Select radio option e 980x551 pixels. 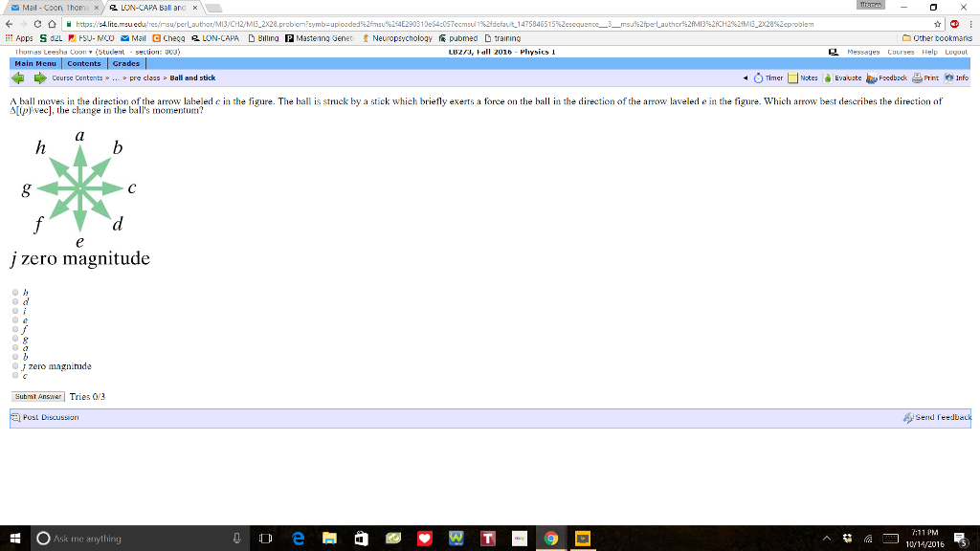pos(15,320)
